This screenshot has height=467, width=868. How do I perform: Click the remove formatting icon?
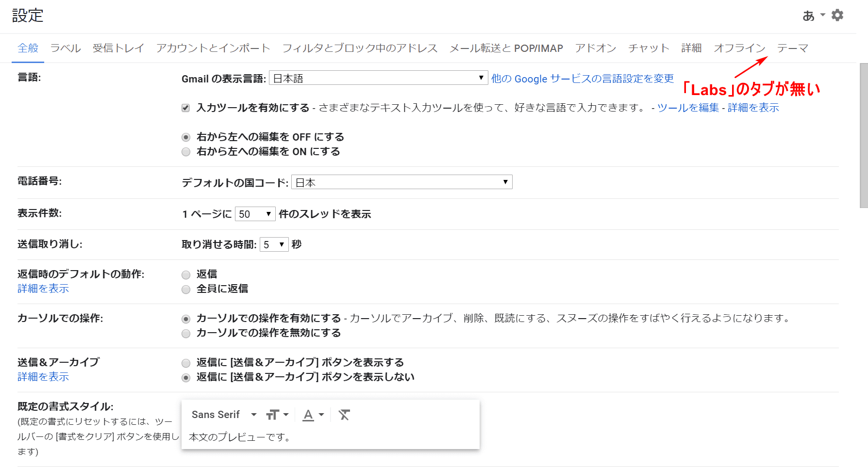click(344, 415)
